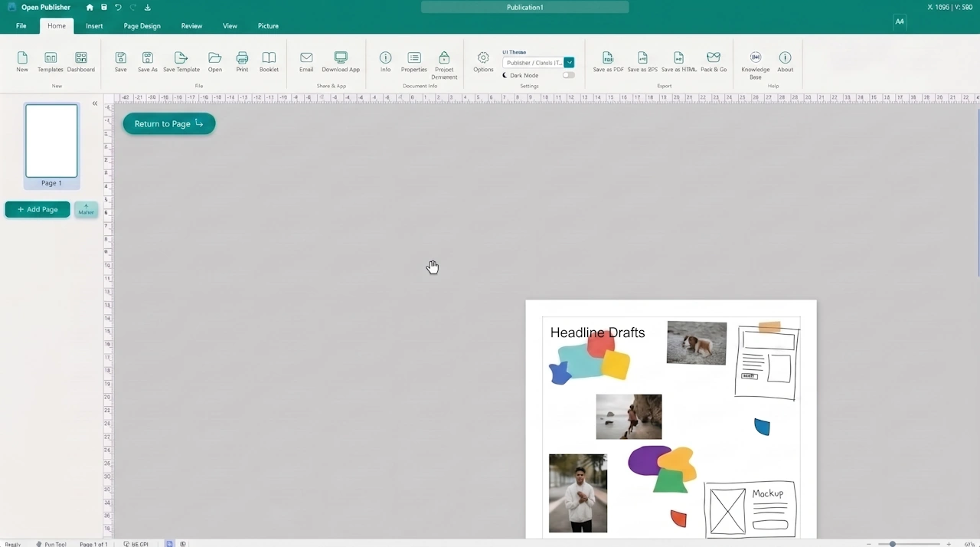Click Pack & Go
This screenshot has width=980, height=547.
(714, 62)
